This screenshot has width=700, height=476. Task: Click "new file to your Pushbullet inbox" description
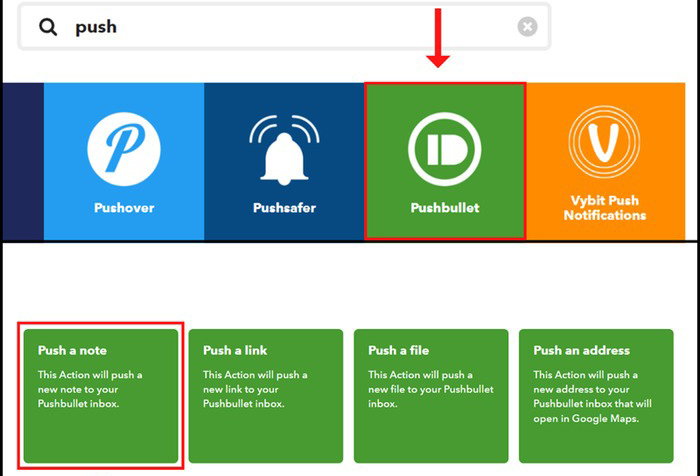coord(431,397)
